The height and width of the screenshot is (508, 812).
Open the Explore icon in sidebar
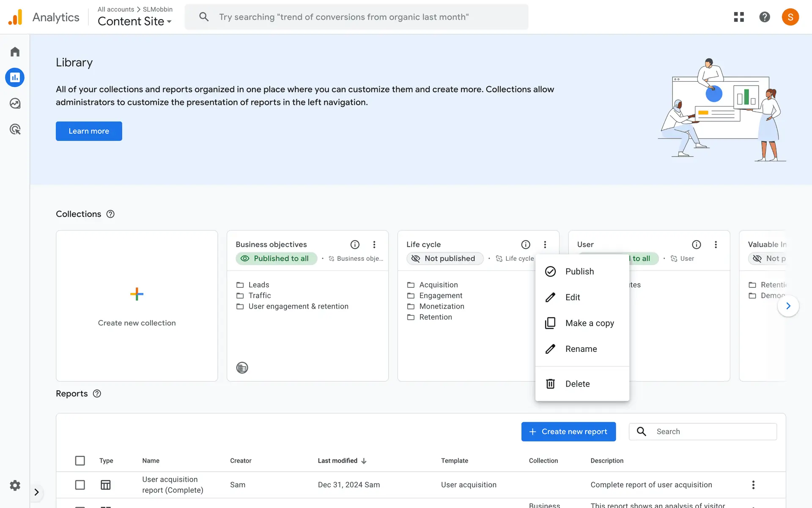click(x=15, y=103)
